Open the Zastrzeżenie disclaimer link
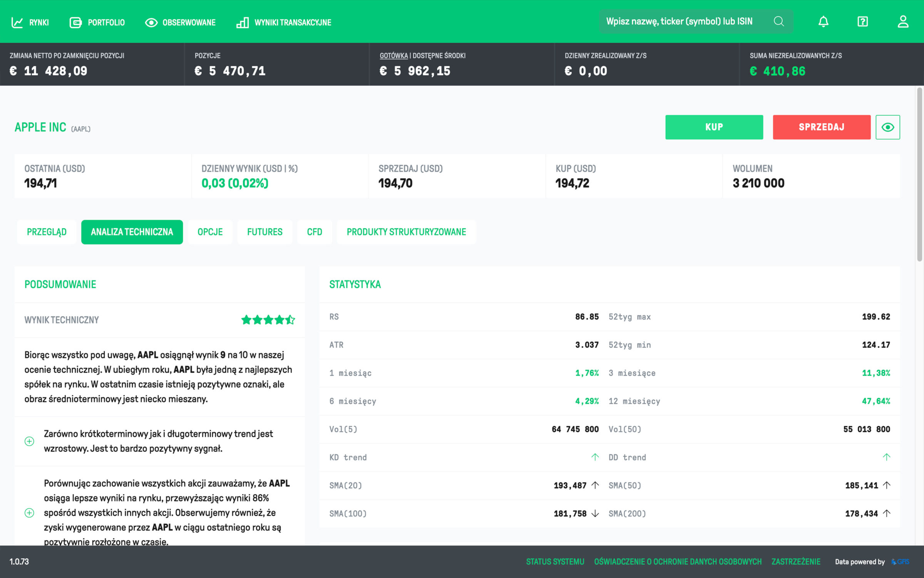 (796, 561)
